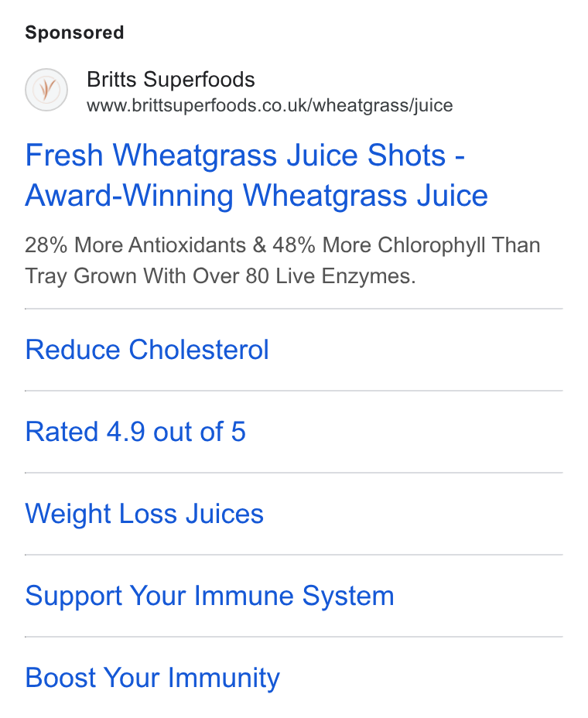The image size is (588, 718).
Task: Click the Sponsored label
Action: (74, 33)
